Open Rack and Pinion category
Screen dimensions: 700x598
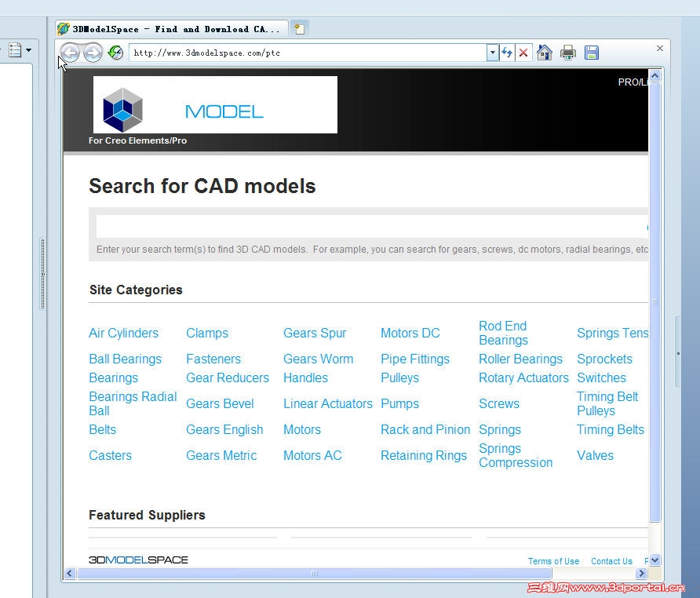pos(425,429)
